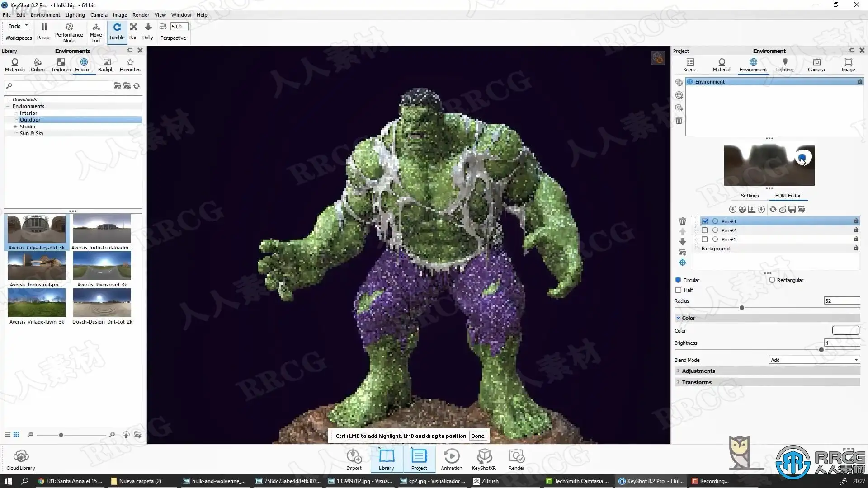Expand the Adjustments section

(678, 371)
